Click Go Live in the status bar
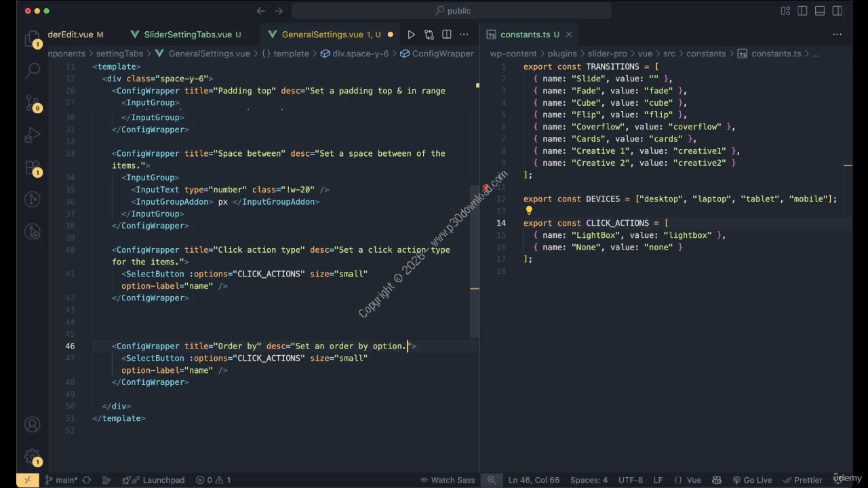This screenshot has height=488, width=868. pyautogui.click(x=751, y=480)
